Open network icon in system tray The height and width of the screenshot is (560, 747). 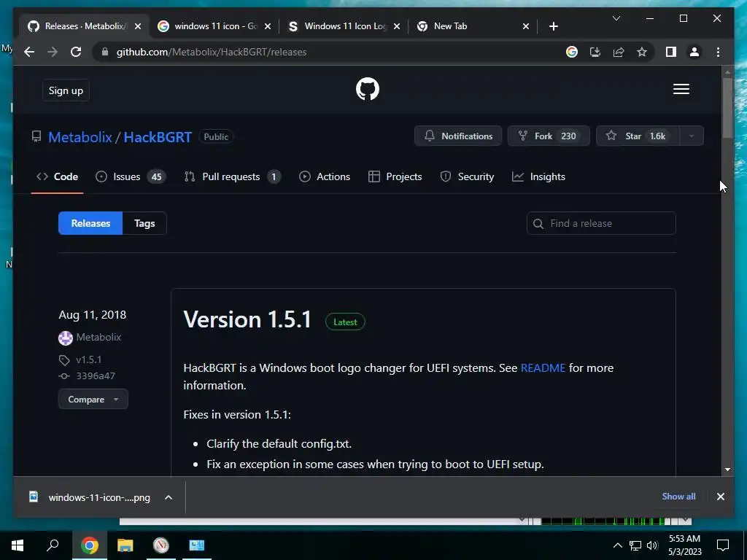pyautogui.click(x=635, y=545)
